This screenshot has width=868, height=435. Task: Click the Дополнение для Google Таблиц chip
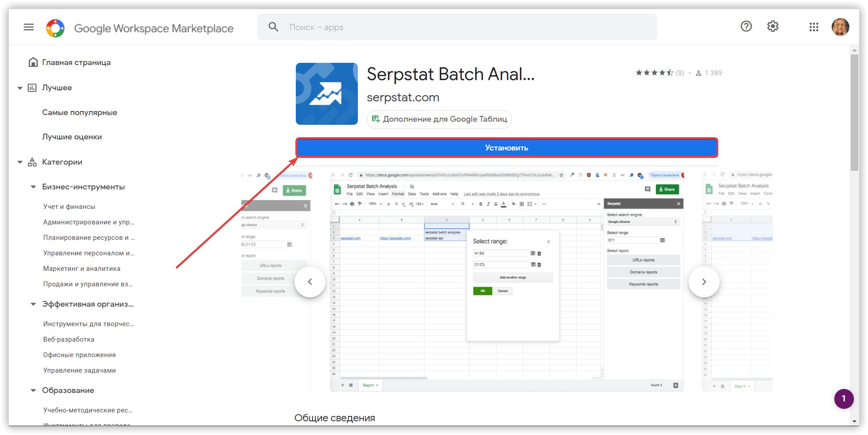(439, 119)
